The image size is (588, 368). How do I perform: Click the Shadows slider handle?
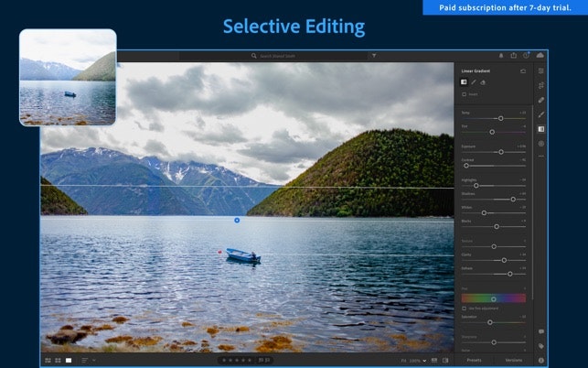513,200
